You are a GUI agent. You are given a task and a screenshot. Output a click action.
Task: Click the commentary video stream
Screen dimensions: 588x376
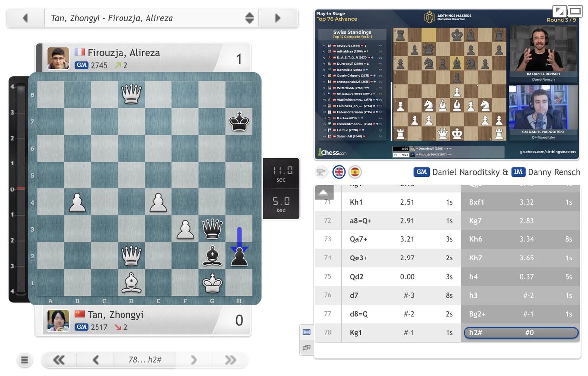446,85
